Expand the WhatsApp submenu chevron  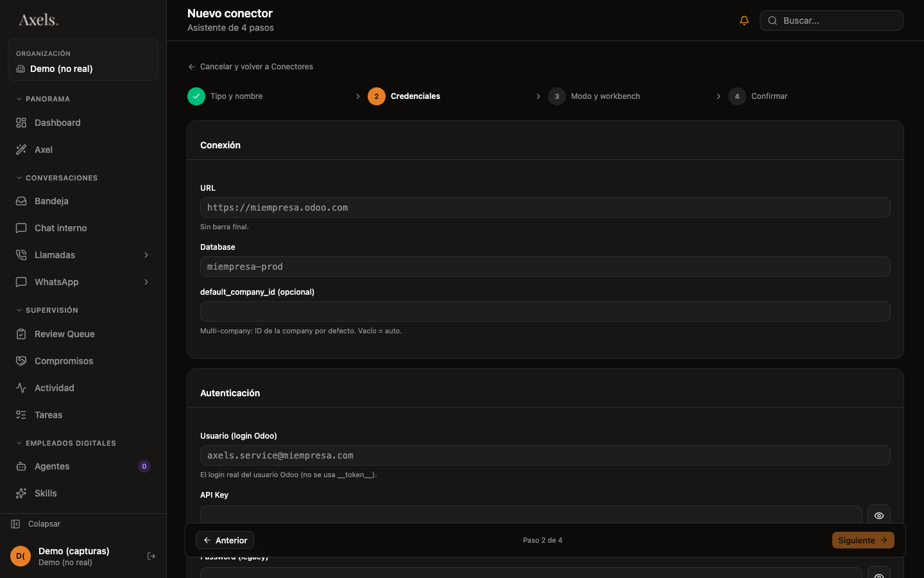coord(146,282)
